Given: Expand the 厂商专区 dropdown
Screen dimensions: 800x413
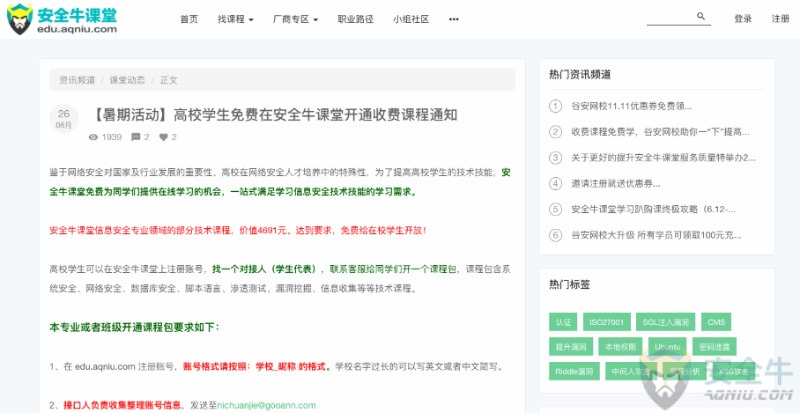Looking at the screenshot, I should click(295, 19).
